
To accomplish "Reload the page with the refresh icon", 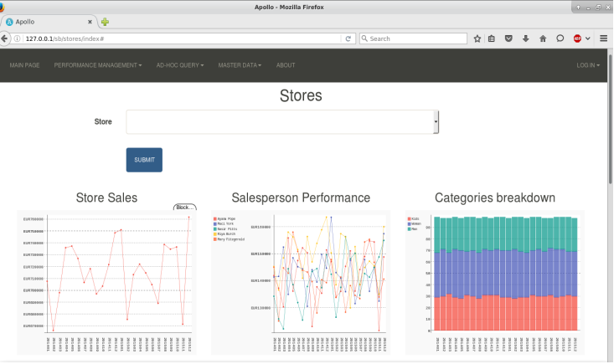I will coord(348,38).
